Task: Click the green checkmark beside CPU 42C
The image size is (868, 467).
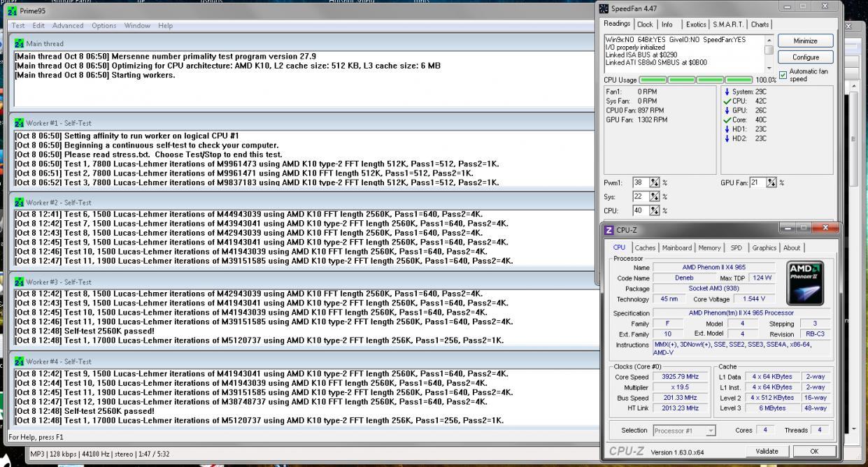Action: pyautogui.click(x=727, y=101)
